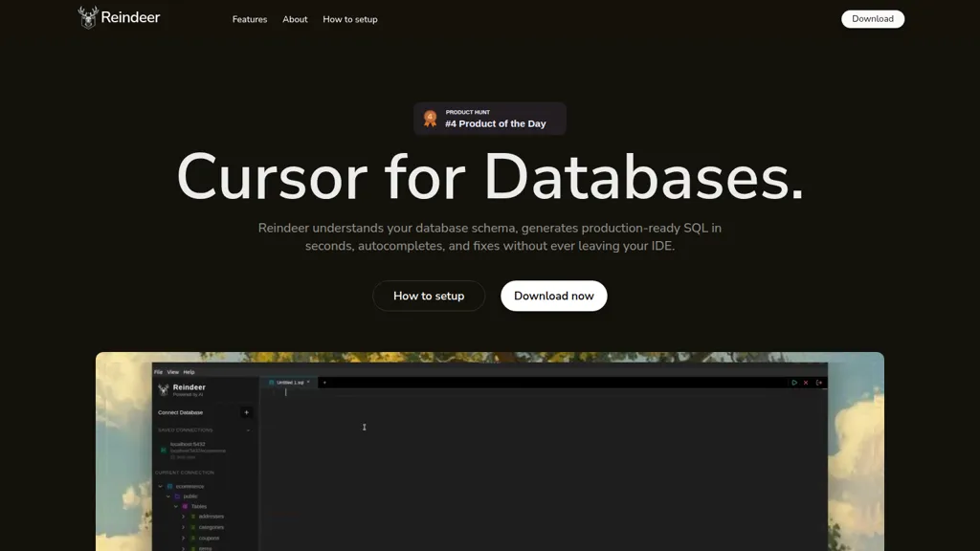Click the green icon of localhost:5432 connection

point(164,450)
